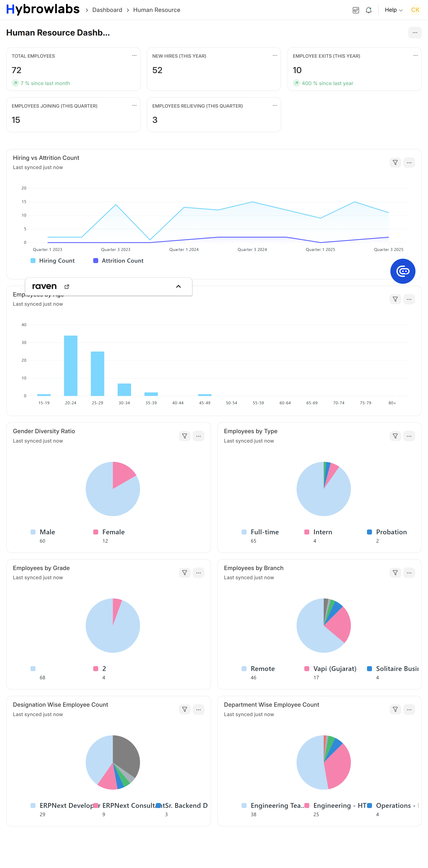The height and width of the screenshot is (868, 428).
Task: Open the Hybrowlabs home logo
Action: coord(43,9)
